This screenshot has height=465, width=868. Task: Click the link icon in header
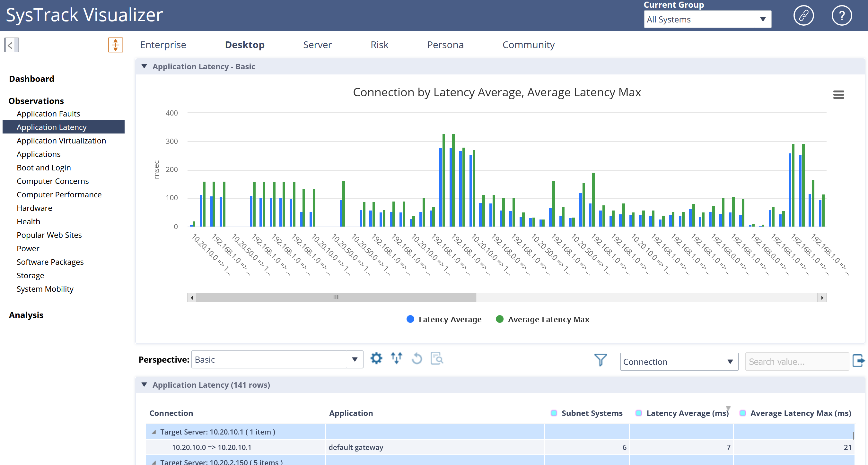pos(803,15)
